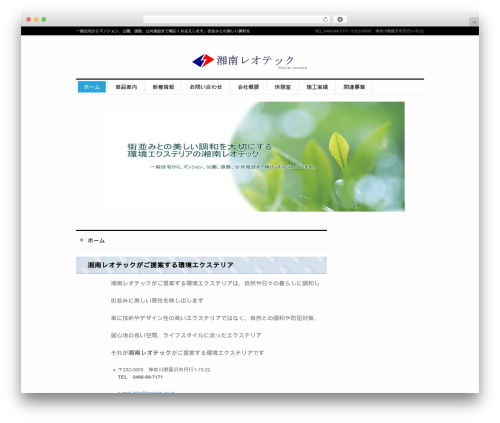This screenshot has width=500, height=423.
Task: Close the browser window with red button
Action: coord(29,19)
